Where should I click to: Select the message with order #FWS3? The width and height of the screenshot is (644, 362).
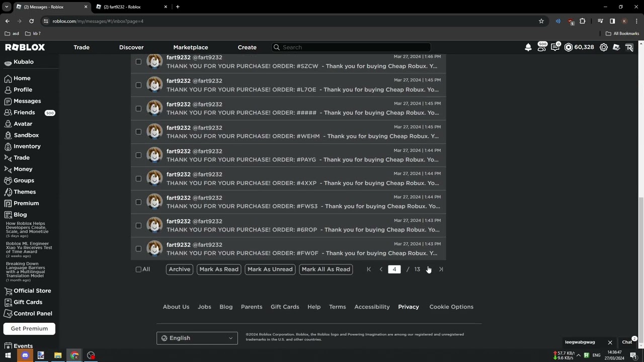point(138,202)
